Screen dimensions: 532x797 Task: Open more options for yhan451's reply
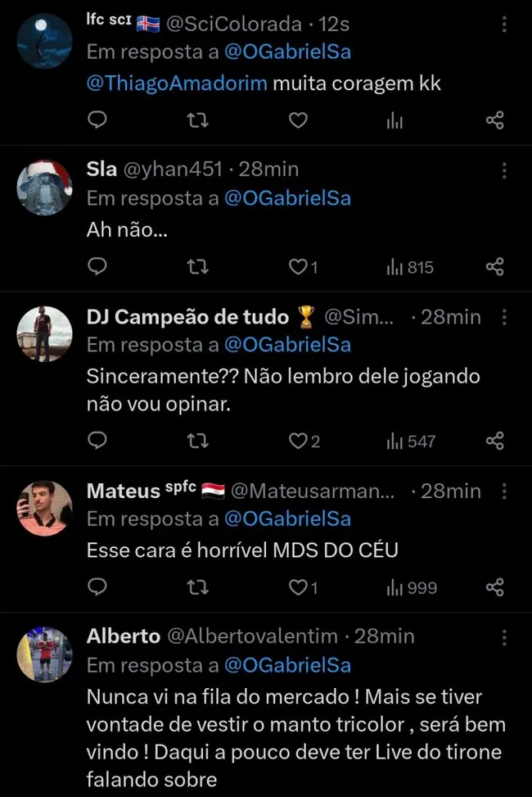click(504, 169)
